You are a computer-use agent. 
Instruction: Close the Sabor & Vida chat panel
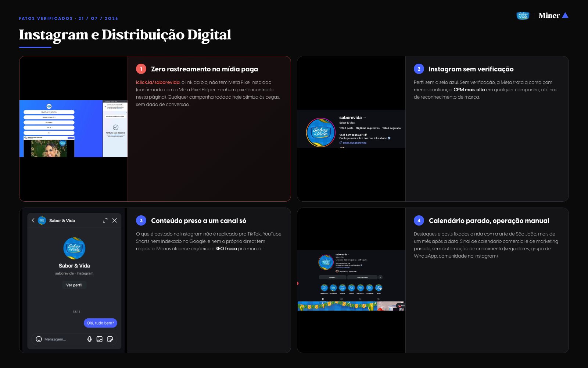point(115,220)
